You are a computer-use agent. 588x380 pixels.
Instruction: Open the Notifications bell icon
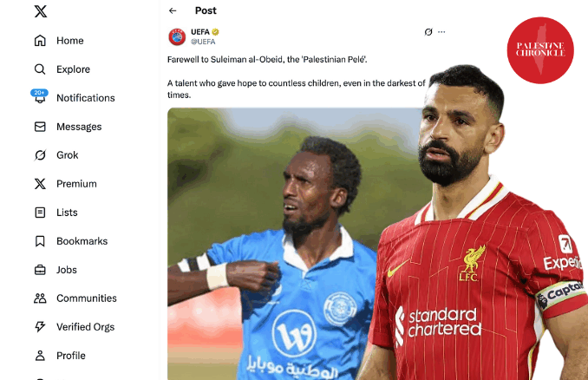point(40,98)
